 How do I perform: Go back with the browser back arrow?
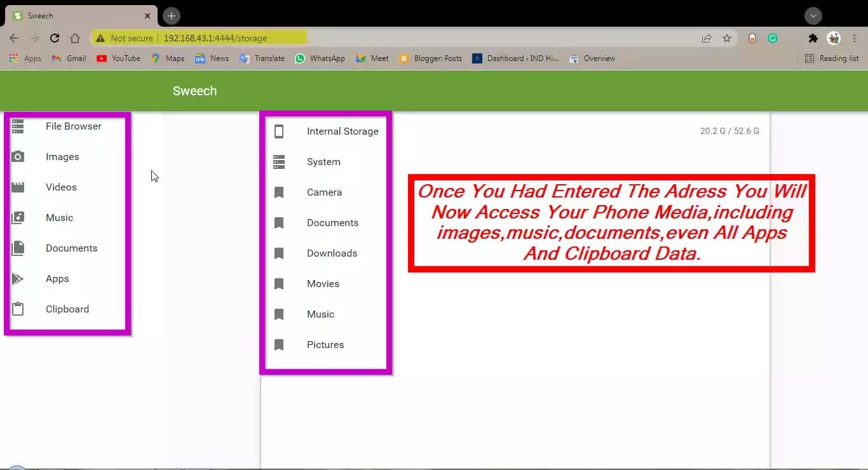[x=14, y=38]
